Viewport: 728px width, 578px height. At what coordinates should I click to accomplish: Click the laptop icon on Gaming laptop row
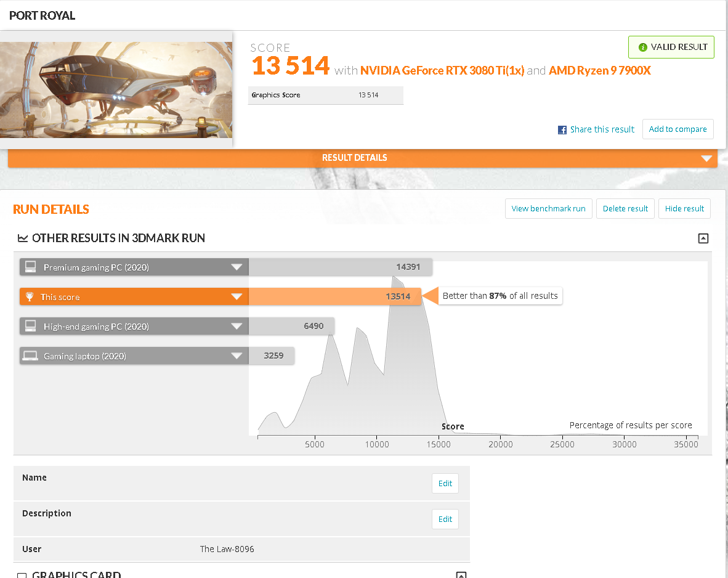[x=30, y=356]
